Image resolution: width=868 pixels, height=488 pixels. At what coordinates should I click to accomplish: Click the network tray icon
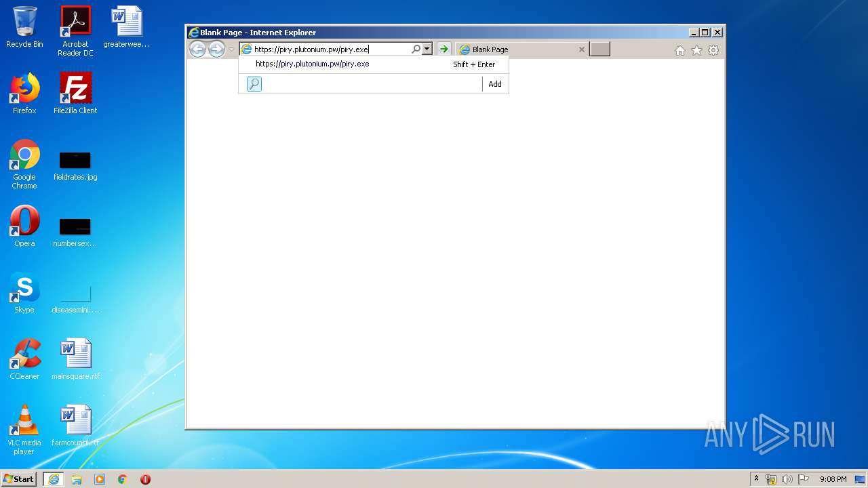771,479
